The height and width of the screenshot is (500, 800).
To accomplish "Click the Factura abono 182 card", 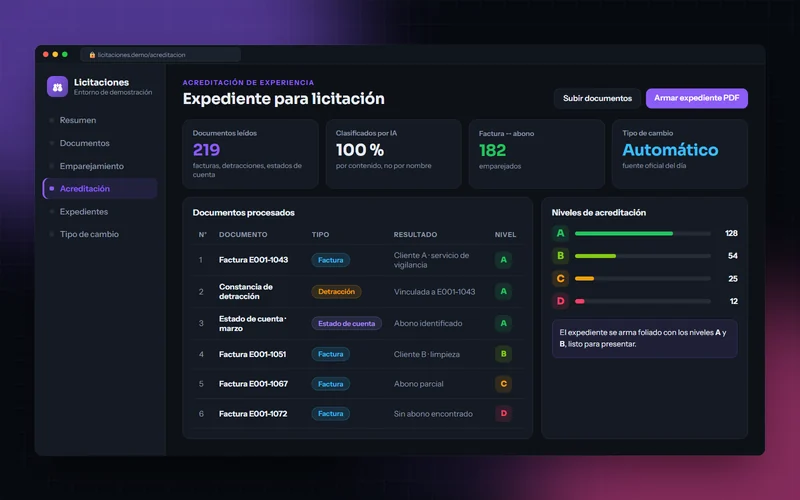I will click(537, 154).
